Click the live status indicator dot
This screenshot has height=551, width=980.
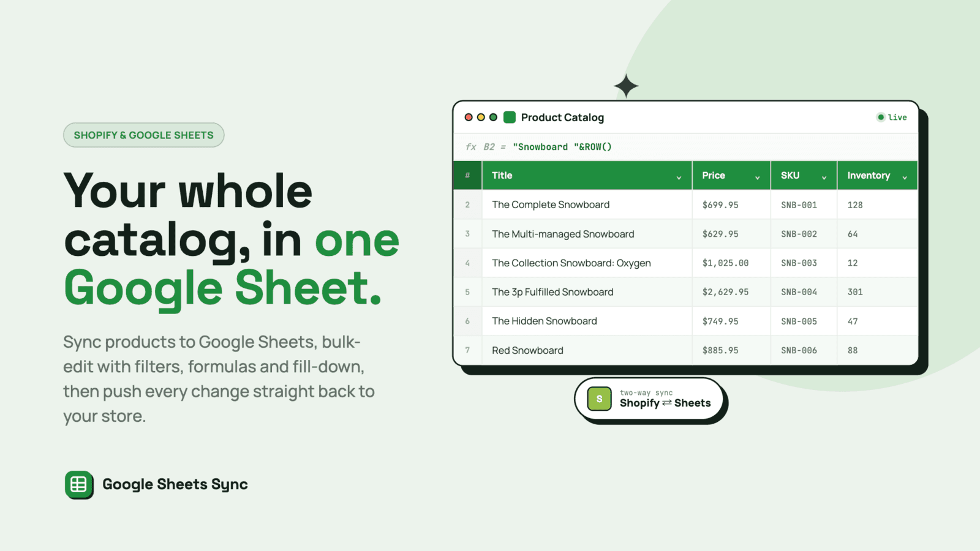pos(881,117)
